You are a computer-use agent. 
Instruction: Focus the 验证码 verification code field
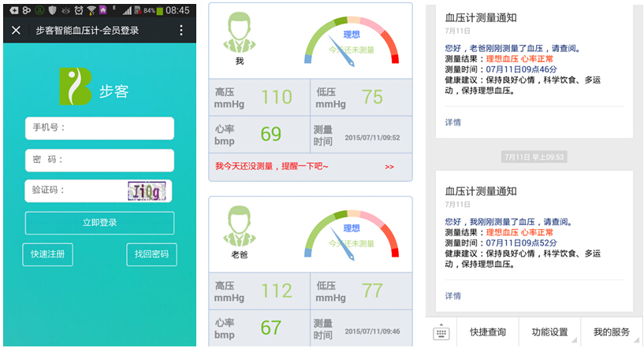[x=75, y=191]
